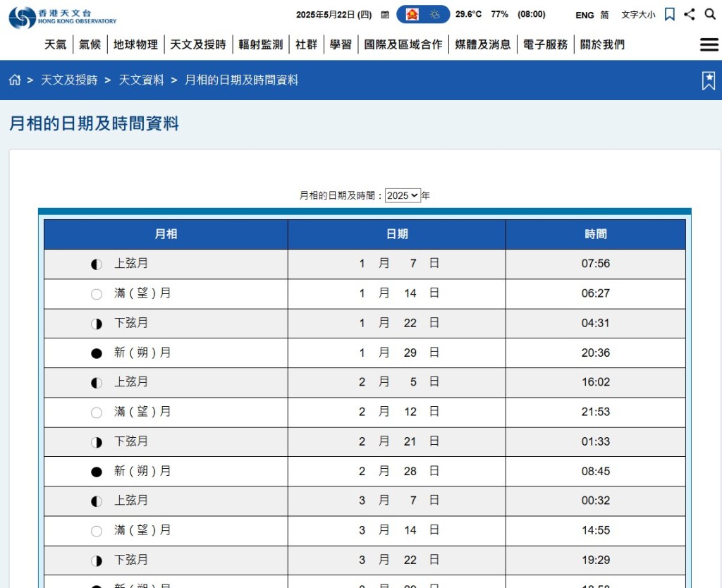Open the 輻射監測 menu
The image size is (722, 588).
261,44
